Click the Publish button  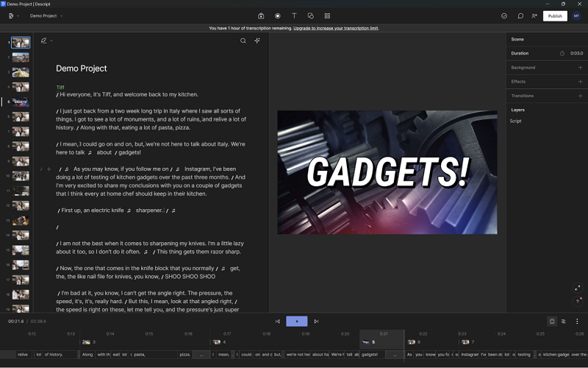coord(555,15)
